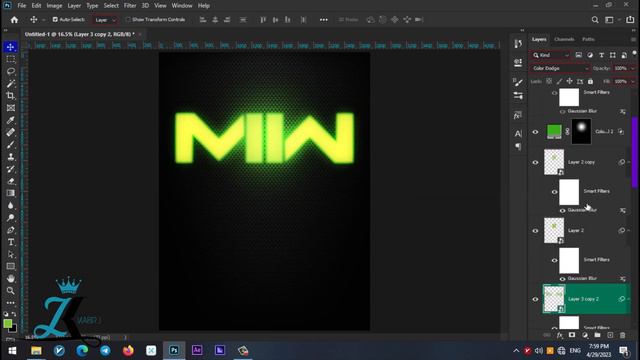The width and height of the screenshot is (640, 360).
Task: Select the Magic Wand tool
Action: [11, 84]
